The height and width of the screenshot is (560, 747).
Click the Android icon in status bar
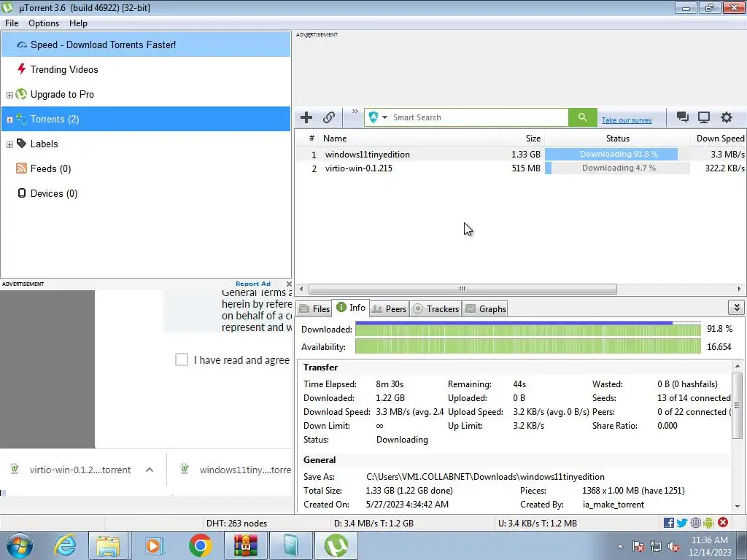coord(708,524)
